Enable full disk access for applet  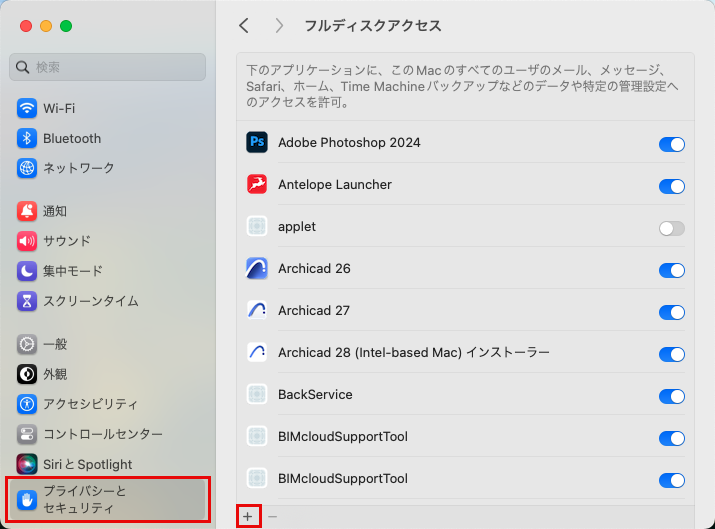[672, 228]
